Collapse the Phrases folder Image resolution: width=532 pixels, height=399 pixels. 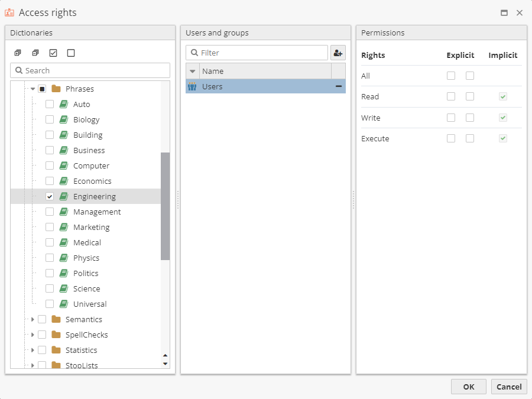[33, 89]
